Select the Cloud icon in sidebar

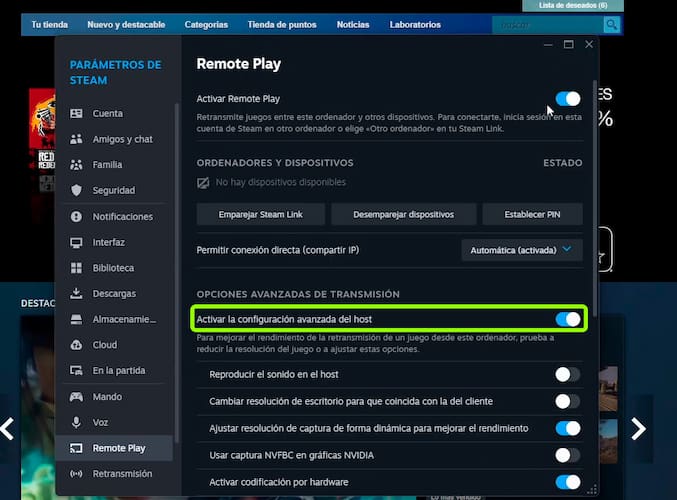pyautogui.click(x=76, y=345)
